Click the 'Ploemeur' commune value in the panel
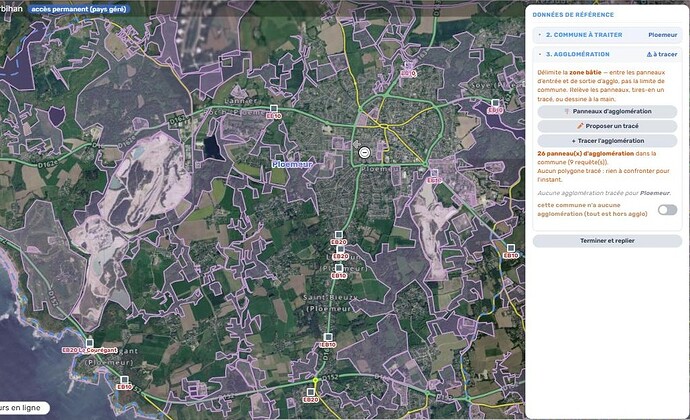 click(x=662, y=35)
